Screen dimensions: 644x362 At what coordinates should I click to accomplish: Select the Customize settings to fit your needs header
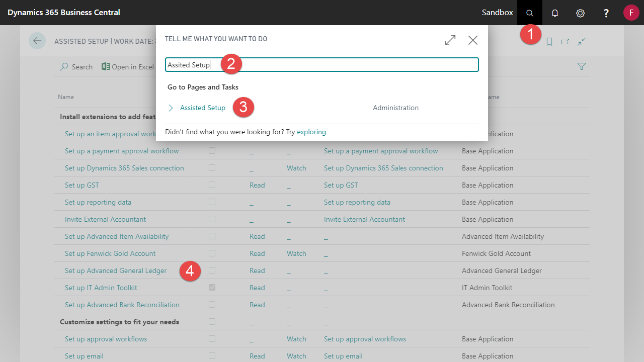point(119,322)
